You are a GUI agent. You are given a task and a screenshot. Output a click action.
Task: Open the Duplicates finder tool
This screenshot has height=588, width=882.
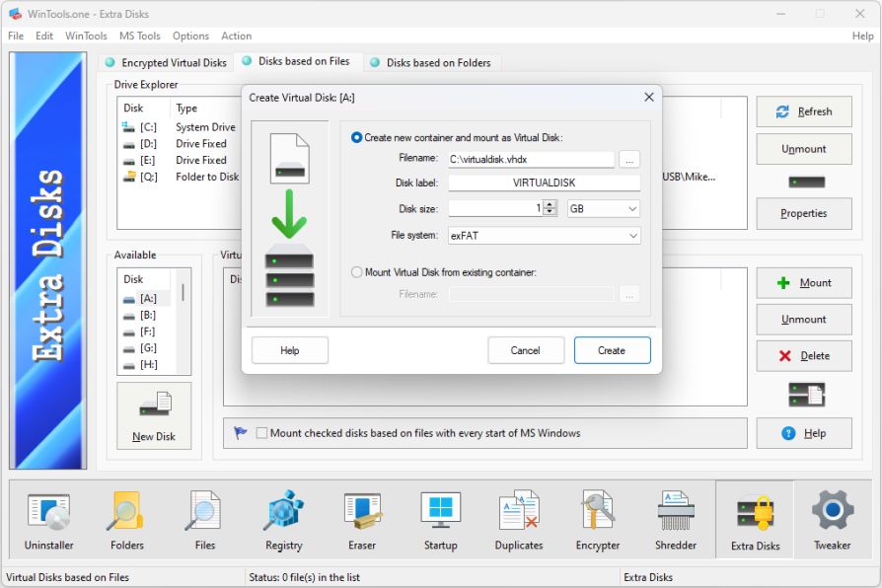click(x=519, y=520)
